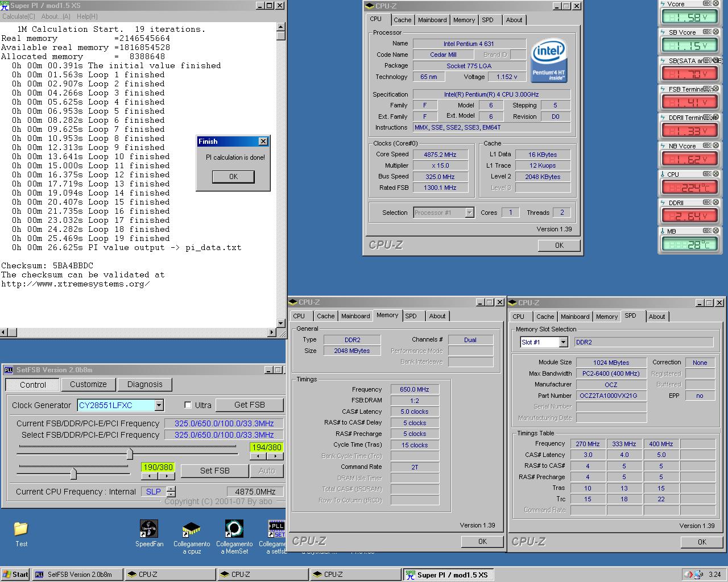The image size is (728, 582).
Task: Click the Intel Pentium 4 HT logo
Action: (x=548, y=61)
